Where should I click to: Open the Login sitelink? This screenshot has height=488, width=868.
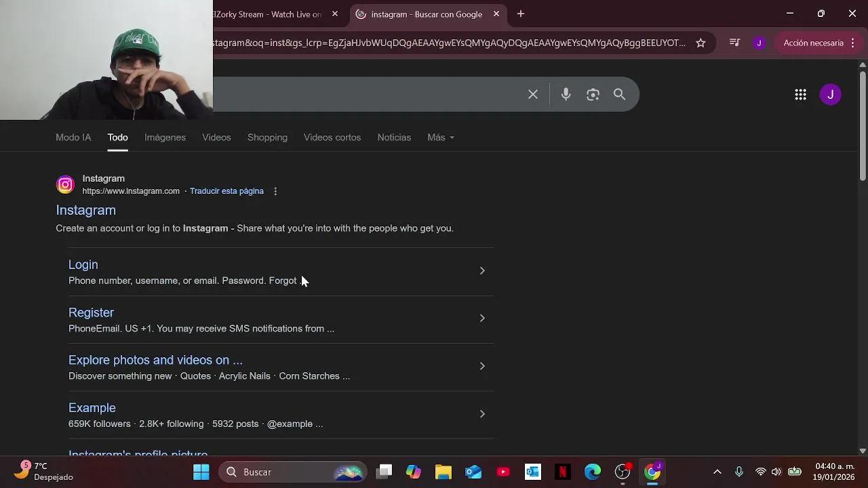tap(83, 264)
